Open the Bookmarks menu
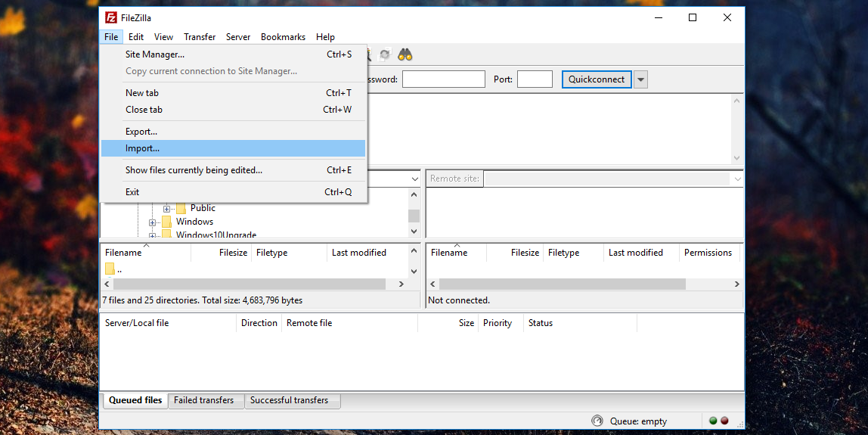868x435 pixels. tap(283, 37)
